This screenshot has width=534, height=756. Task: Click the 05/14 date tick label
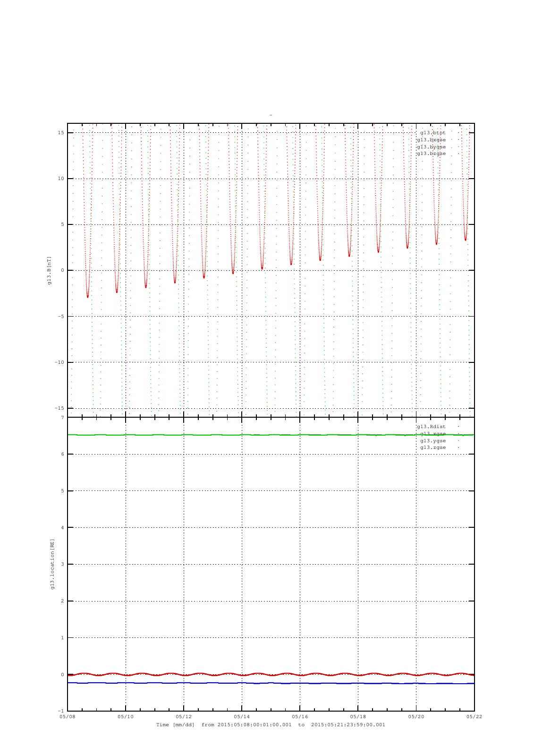click(242, 717)
